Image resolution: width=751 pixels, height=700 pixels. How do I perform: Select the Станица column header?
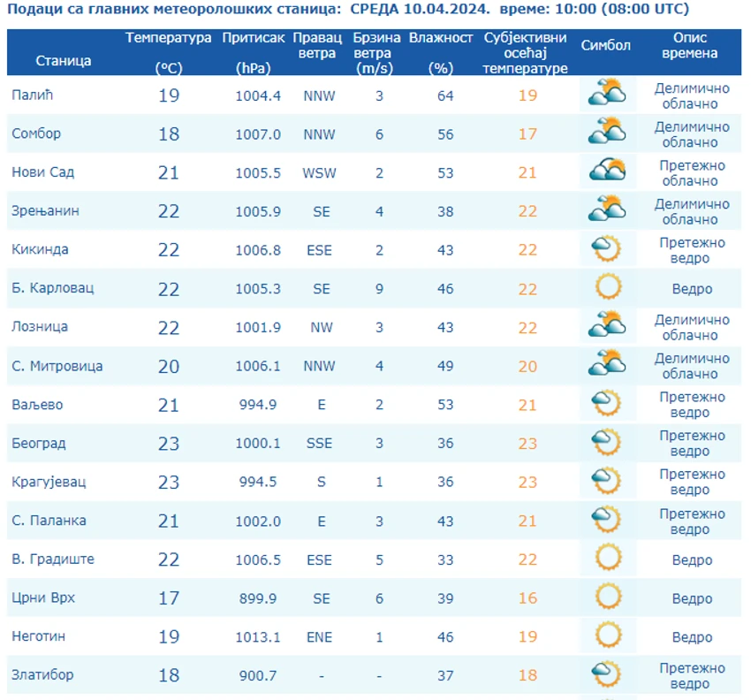(64, 61)
